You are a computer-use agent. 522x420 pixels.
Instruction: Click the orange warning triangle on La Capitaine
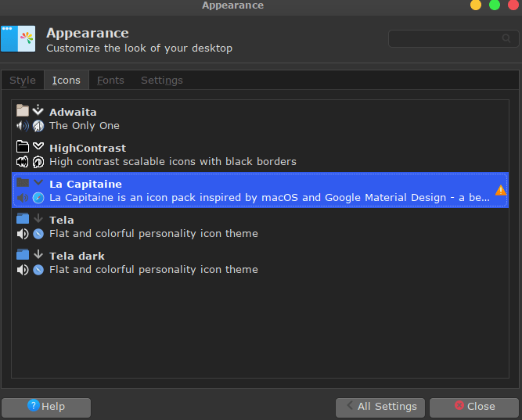pos(501,190)
